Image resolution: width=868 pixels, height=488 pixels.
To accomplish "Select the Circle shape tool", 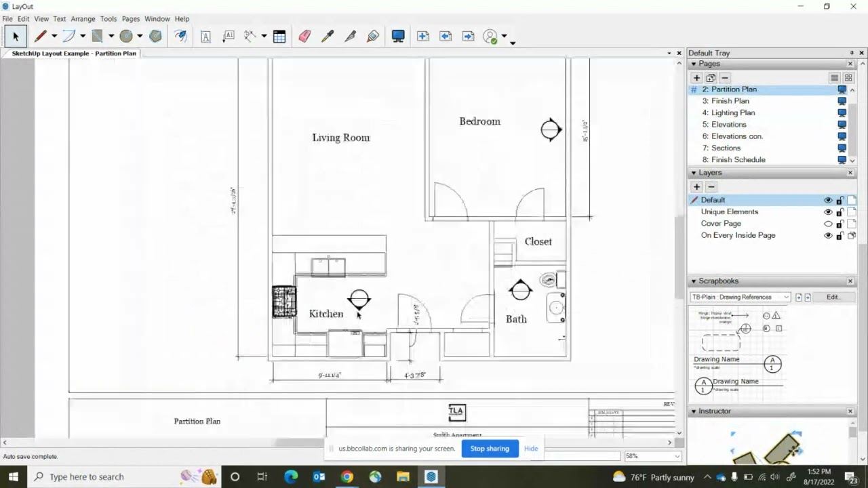I will point(126,37).
